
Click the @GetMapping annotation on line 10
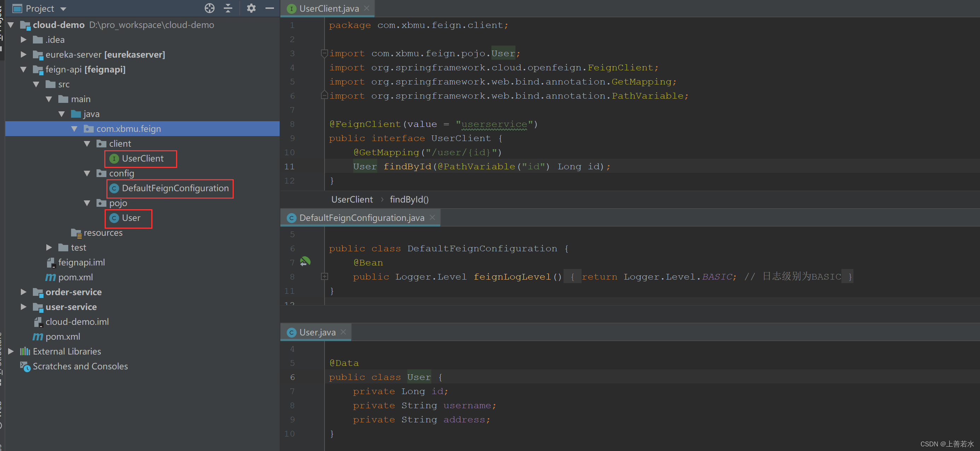[x=386, y=152]
